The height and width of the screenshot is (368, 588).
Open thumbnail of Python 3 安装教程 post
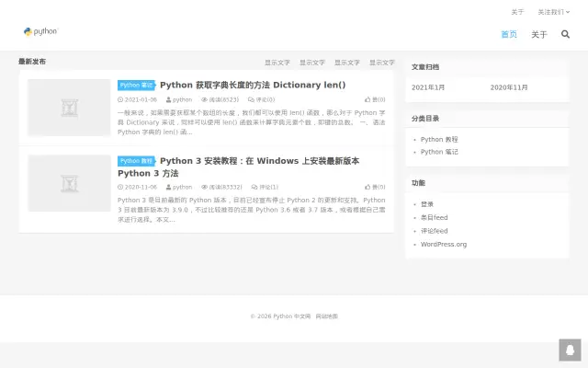(x=70, y=183)
